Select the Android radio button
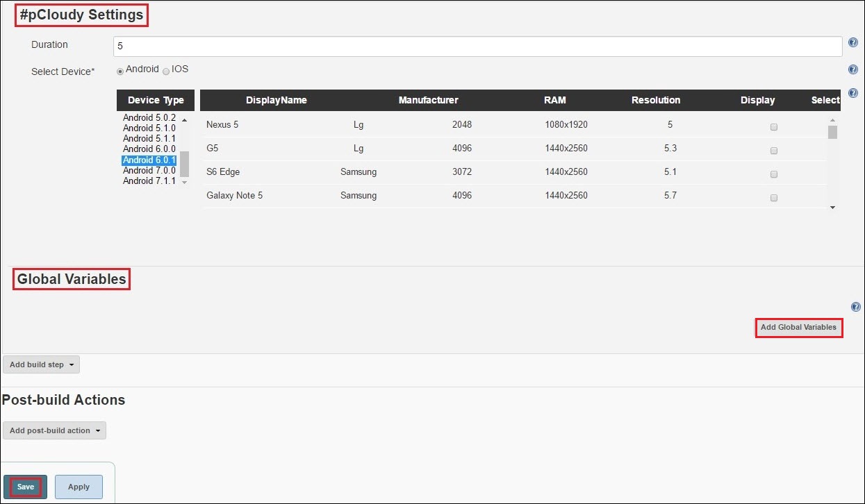This screenshot has width=865, height=504. coord(120,72)
